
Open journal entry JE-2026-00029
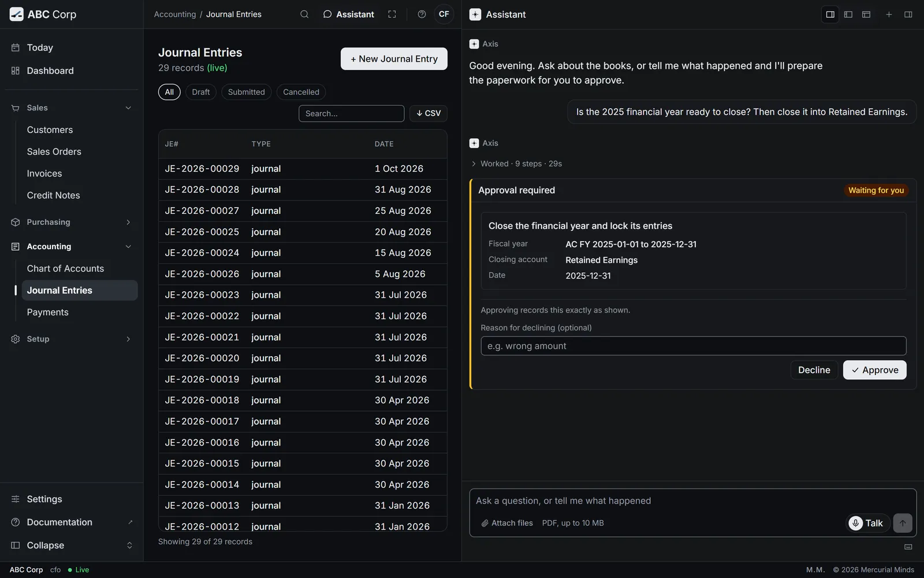303,169
